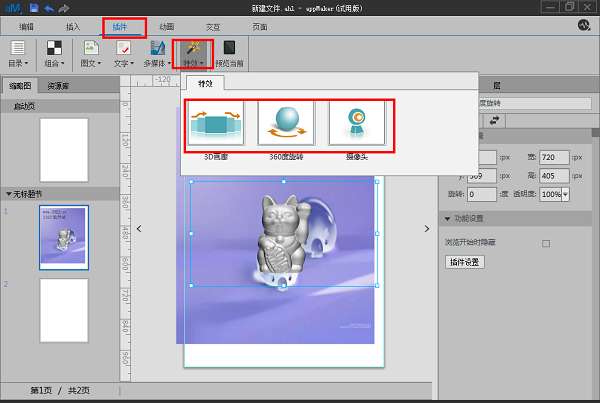Switch to the 资源库 panel tab

click(x=59, y=85)
